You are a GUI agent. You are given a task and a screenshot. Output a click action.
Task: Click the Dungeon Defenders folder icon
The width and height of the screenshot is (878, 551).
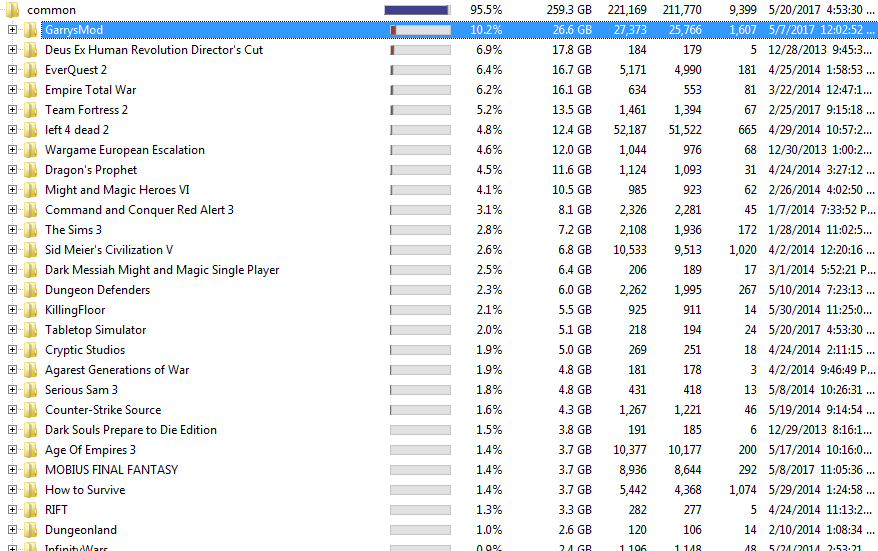[30, 289]
